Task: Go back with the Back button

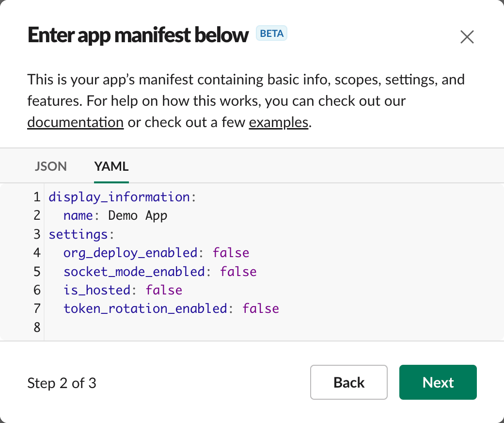Action: 349,382
